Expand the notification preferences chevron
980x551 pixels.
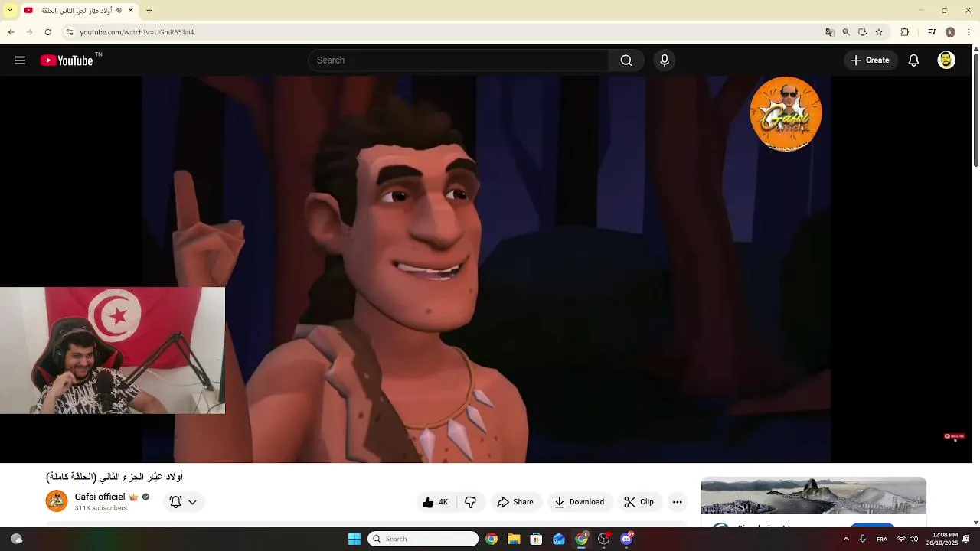click(x=192, y=502)
